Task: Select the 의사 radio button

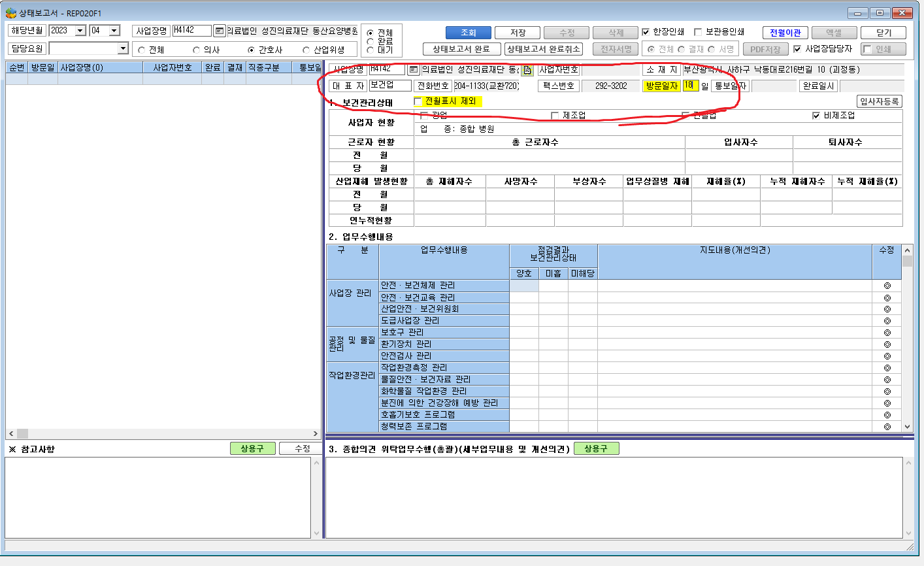Action: click(x=196, y=50)
